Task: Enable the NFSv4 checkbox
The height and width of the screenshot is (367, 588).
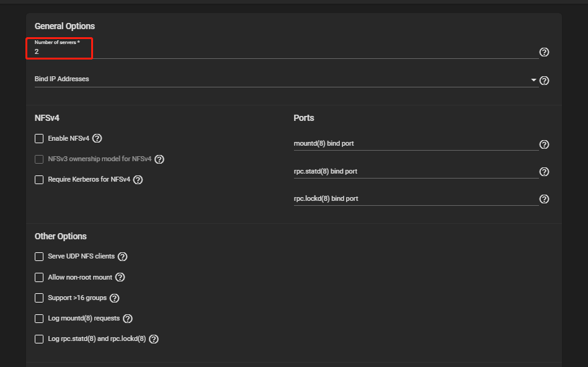Action: point(39,139)
